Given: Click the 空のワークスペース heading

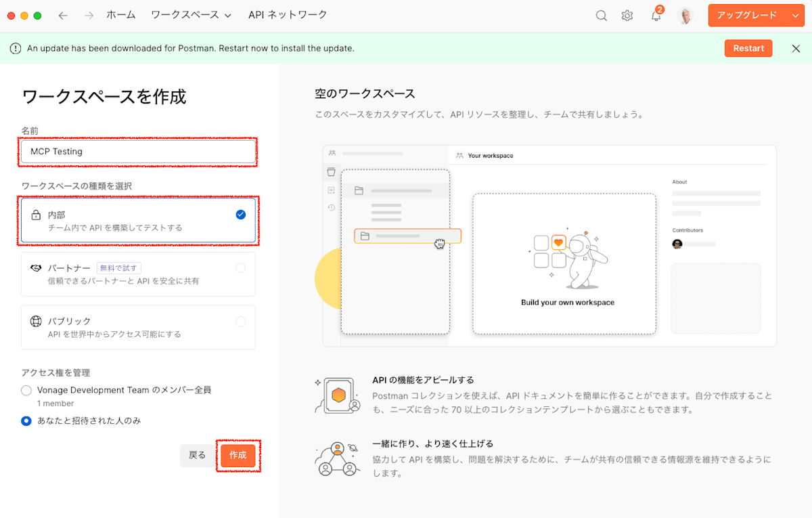Looking at the screenshot, I should (x=365, y=93).
